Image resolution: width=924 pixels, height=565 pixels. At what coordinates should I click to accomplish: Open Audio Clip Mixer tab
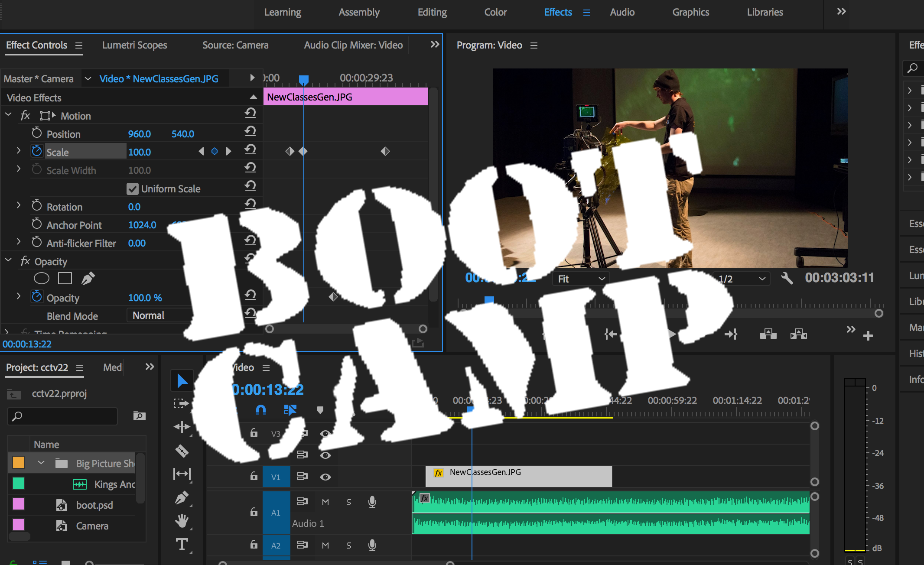click(353, 45)
